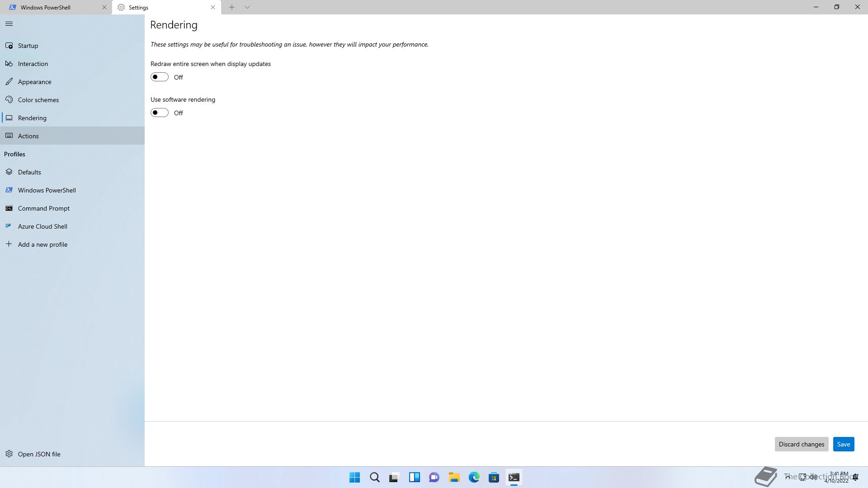Open the Defaults profile settings
The image size is (868, 488).
coord(29,172)
